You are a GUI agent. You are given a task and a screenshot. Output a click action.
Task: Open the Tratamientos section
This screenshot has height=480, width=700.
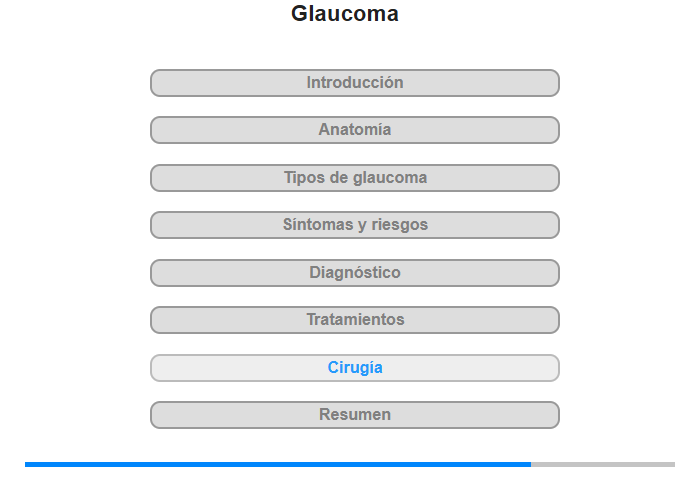(x=354, y=320)
